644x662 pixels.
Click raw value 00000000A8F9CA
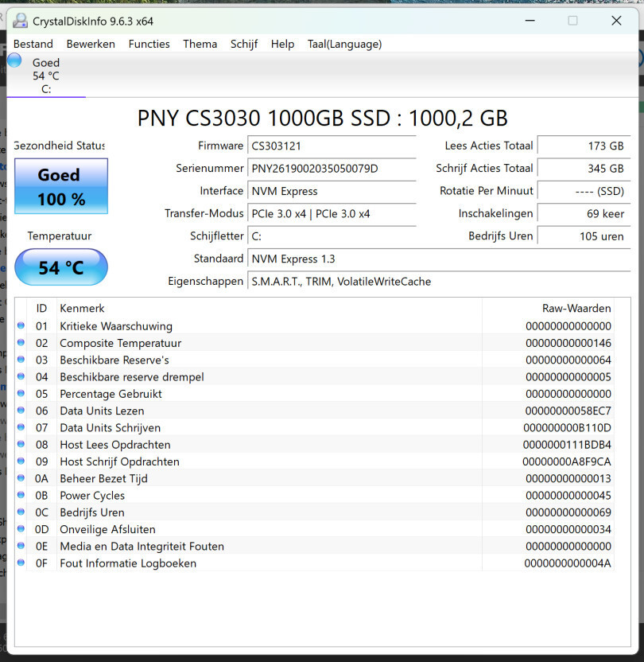pyautogui.click(x=567, y=461)
